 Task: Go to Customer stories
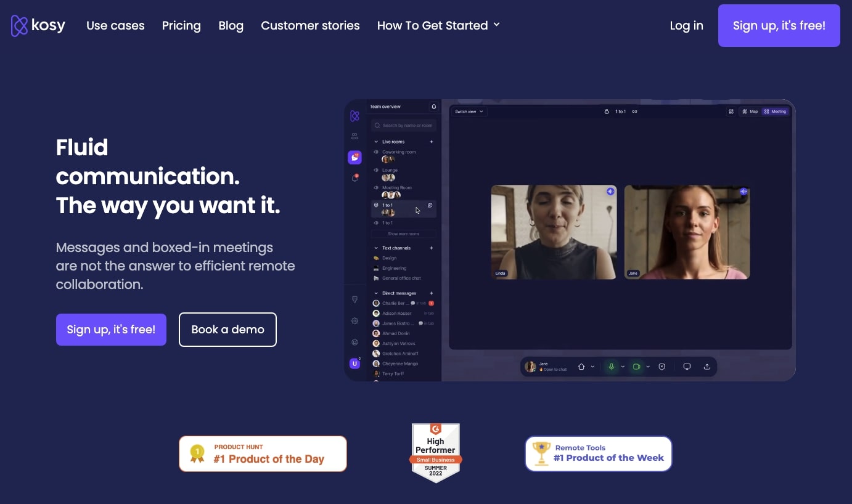coord(310,26)
